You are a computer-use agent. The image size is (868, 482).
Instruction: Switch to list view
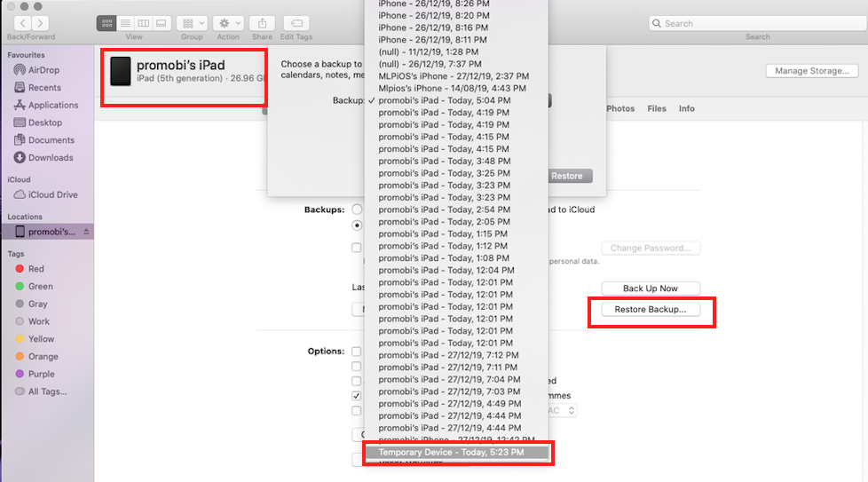point(125,23)
